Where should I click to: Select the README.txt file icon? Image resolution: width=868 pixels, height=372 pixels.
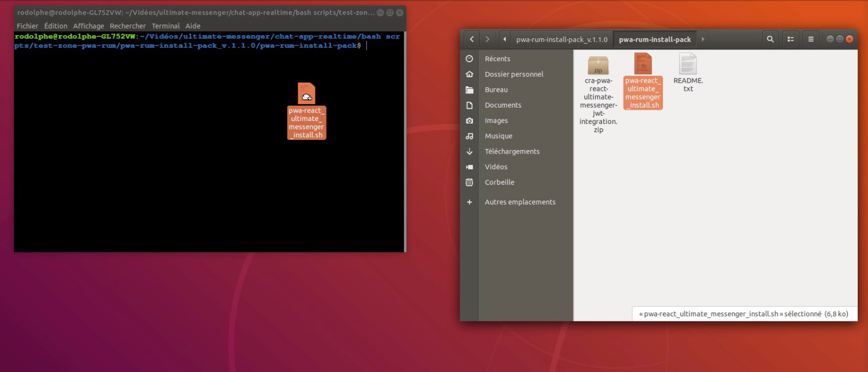click(688, 65)
